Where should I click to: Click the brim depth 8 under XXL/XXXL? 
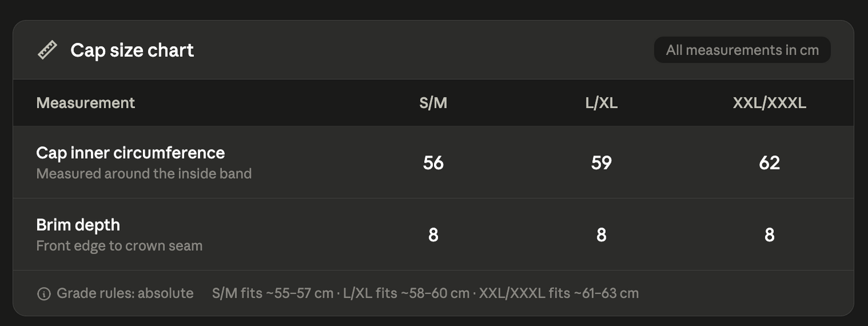pos(769,235)
